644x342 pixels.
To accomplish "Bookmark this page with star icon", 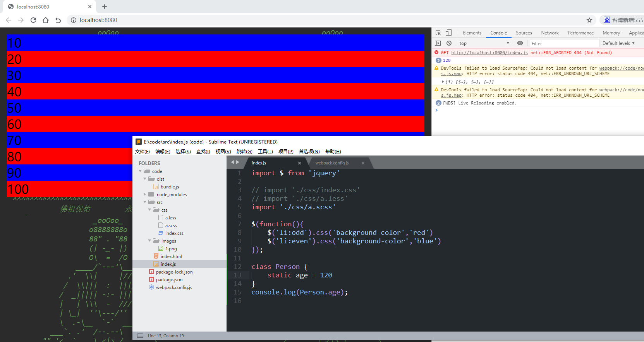I will (x=589, y=20).
